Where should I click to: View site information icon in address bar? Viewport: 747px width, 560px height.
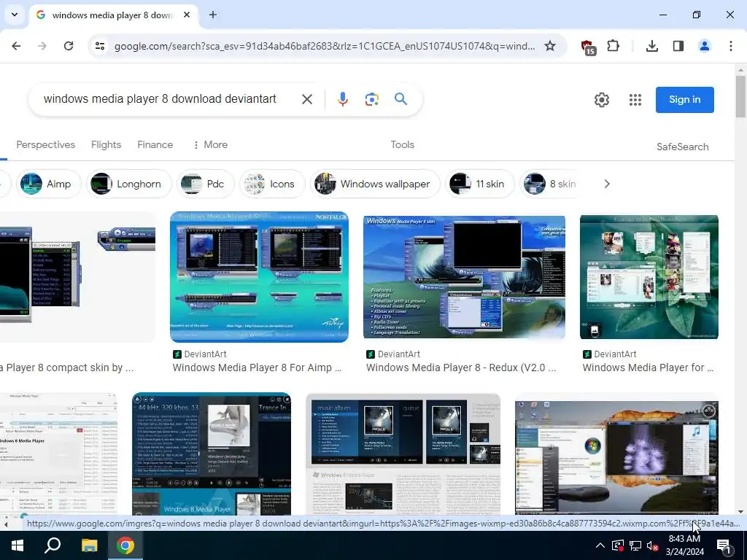99,46
